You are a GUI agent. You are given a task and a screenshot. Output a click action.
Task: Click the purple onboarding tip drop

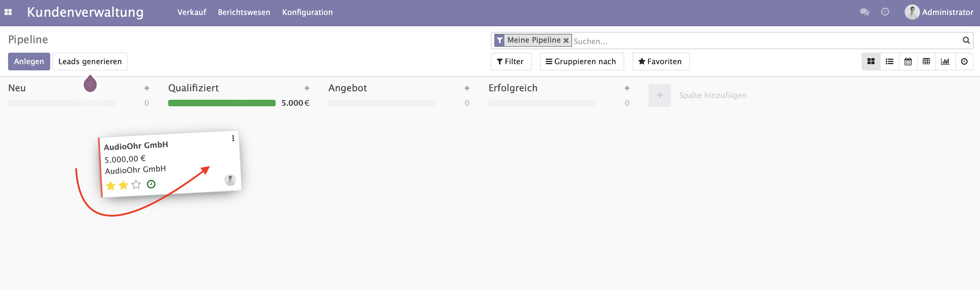(90, 83)
